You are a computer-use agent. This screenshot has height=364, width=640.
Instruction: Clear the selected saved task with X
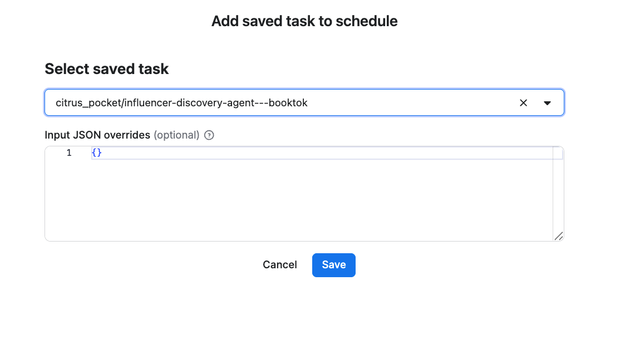tap(523, 103)
